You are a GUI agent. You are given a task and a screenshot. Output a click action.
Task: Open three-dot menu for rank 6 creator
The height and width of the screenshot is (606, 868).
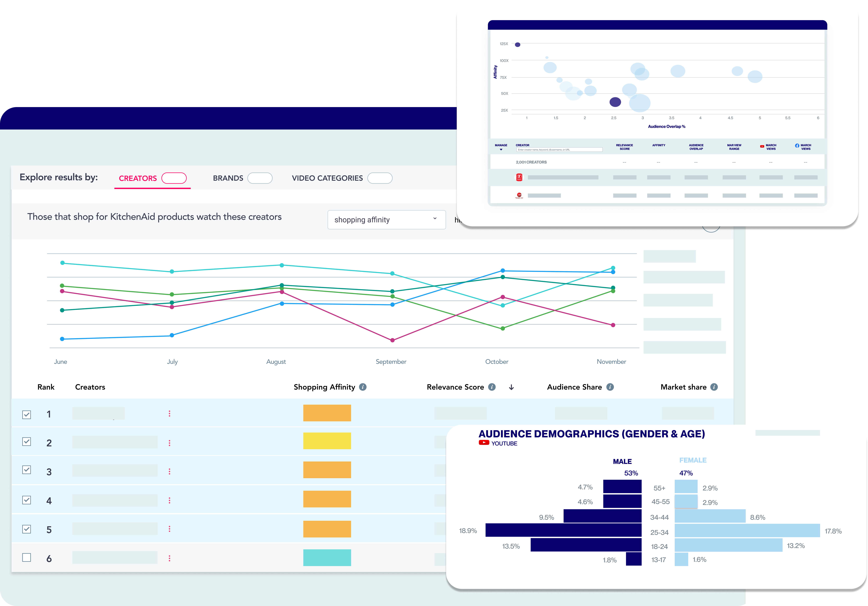coord(169,558)
